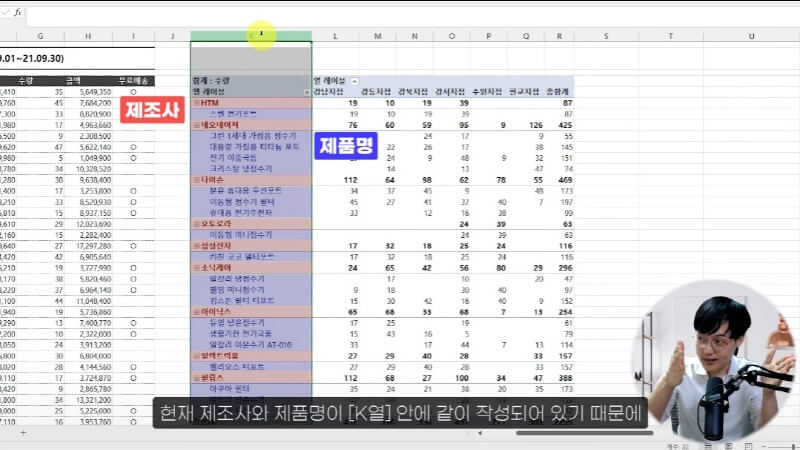
Task: Select the 판교지점 column label cell
Action: pos(524,92)
